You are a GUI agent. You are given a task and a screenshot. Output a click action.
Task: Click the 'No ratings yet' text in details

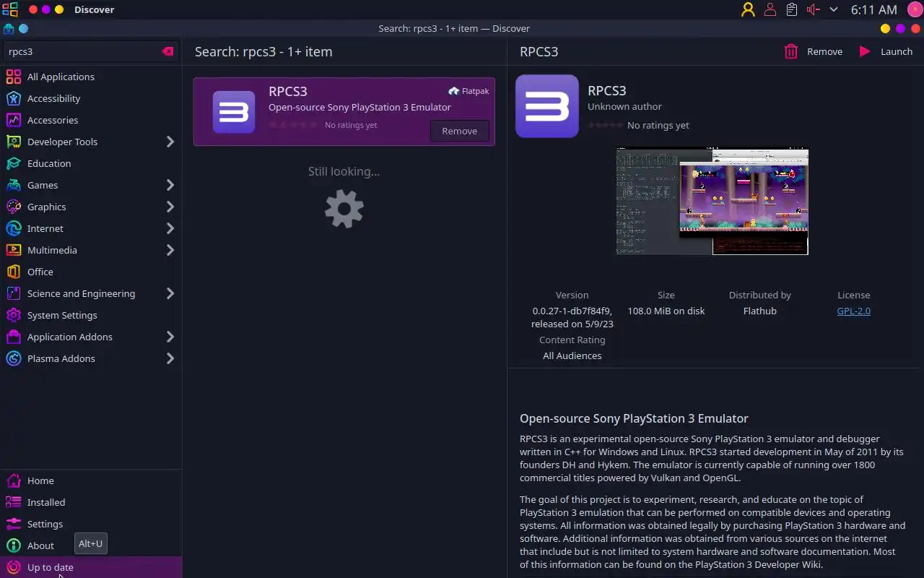click(x=658, y=125)
